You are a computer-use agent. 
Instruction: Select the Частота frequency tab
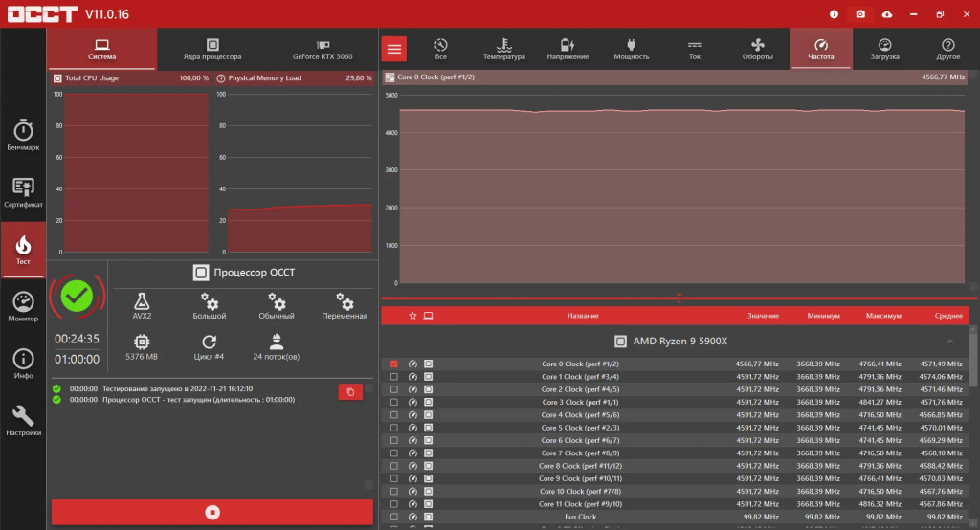click(x=820, y=49)
